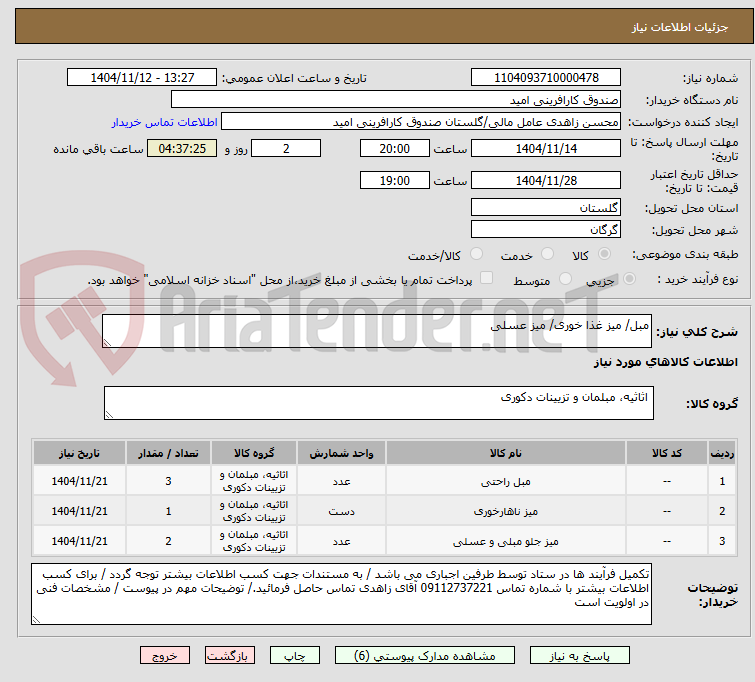Image resolution: width=755 pixels, height=682 pixels.
Task: Click the resize handle of توضیحات خریدار box
Action: [36, 620]
